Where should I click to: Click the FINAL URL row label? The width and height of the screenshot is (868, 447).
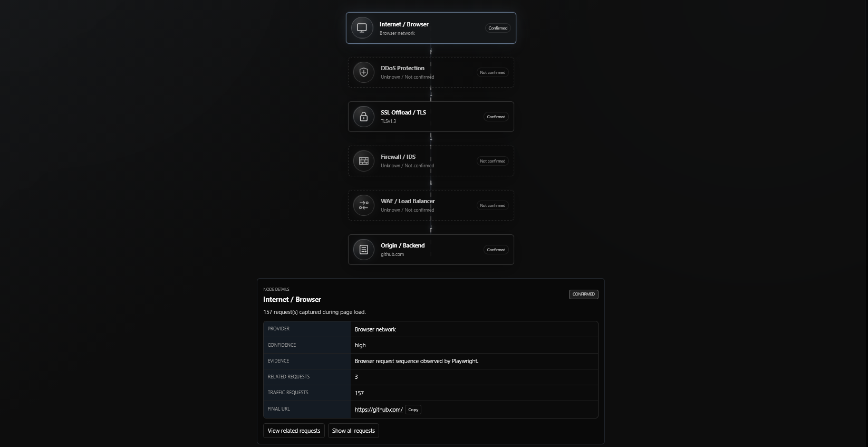(x=278, y=409)
